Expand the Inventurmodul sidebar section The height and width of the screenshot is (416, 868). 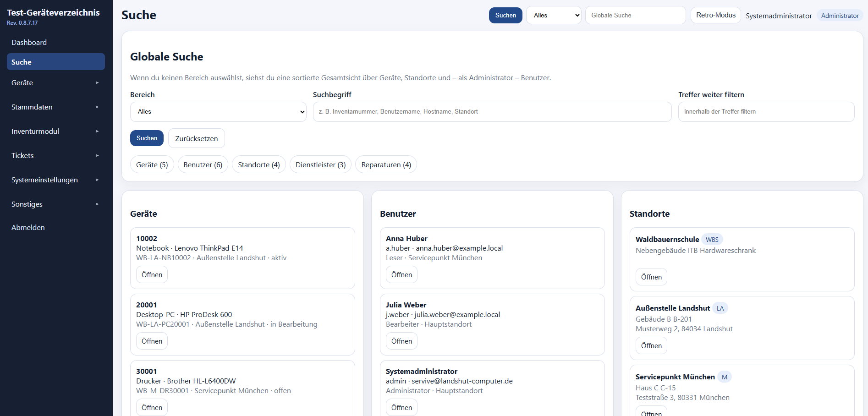[x=56, y=131]
